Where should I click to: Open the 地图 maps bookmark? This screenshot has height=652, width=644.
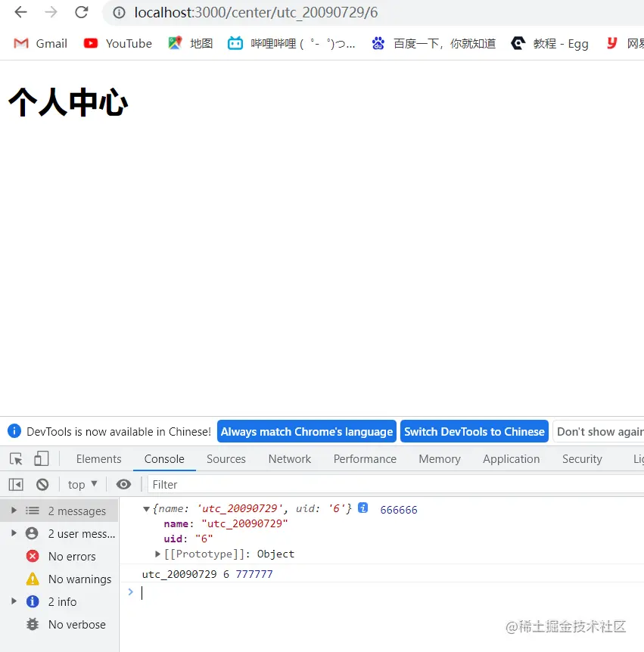(x=191, y=43)
